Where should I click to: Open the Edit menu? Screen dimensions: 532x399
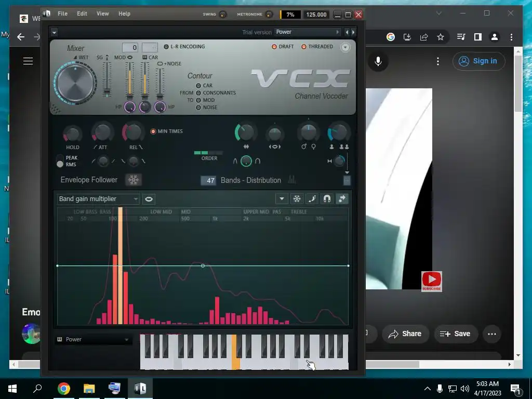82,14
